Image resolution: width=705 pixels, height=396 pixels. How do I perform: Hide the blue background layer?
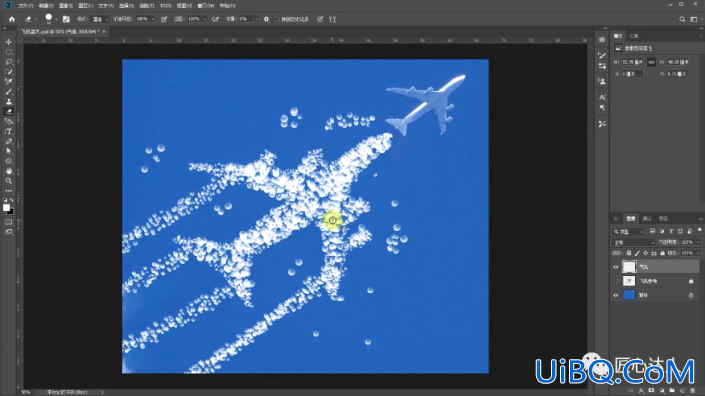pos(616,295)
